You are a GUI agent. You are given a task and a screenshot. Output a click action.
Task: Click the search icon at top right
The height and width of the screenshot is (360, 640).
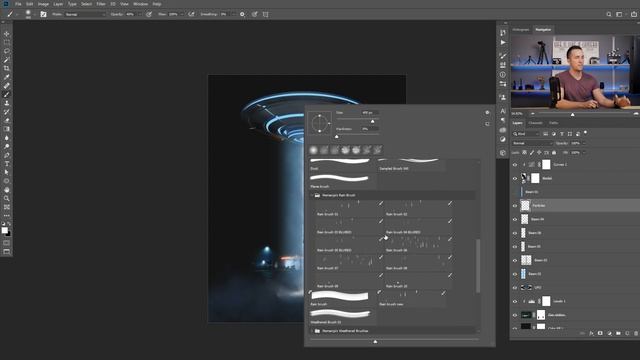[609, 14]
